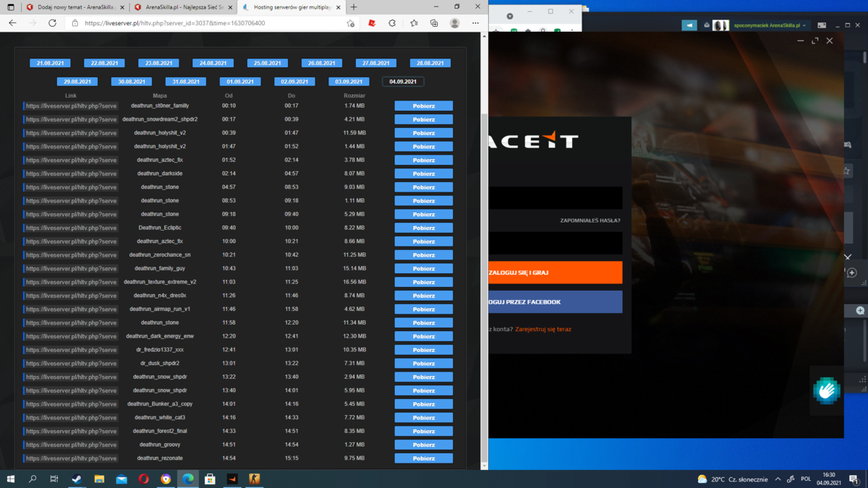
Task: Expand the spoconymaciek ArenaSkilla.pl account dropdown
Action: [x=770, y=25]
